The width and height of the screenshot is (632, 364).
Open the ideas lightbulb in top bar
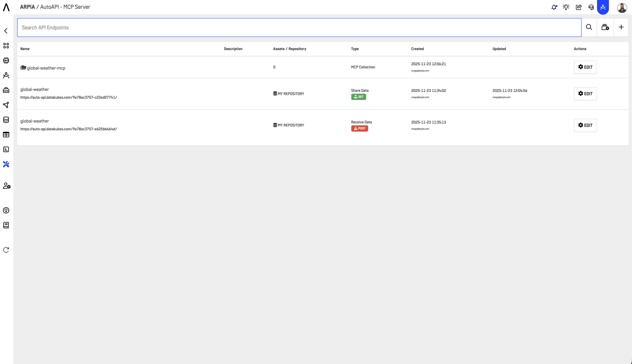[x=566, y=7]
